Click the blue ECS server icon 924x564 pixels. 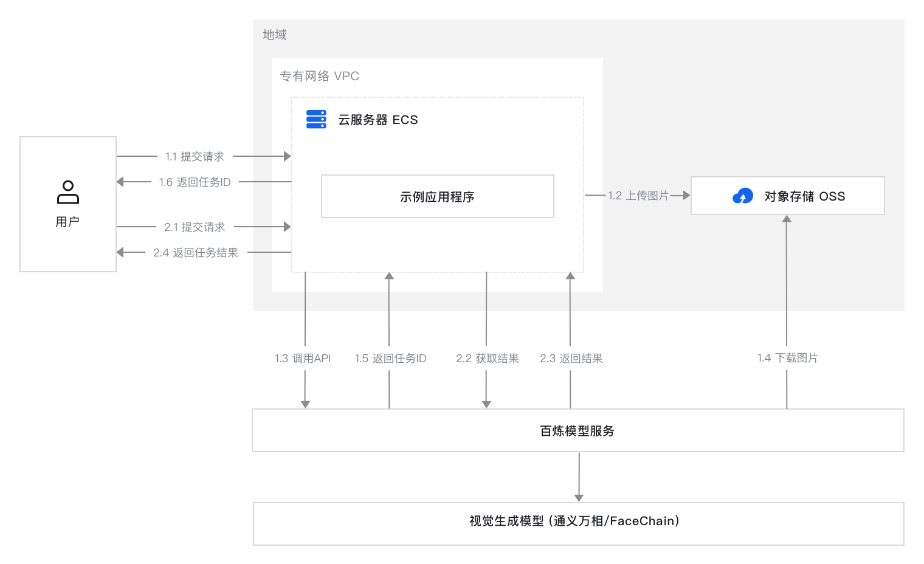316,119
